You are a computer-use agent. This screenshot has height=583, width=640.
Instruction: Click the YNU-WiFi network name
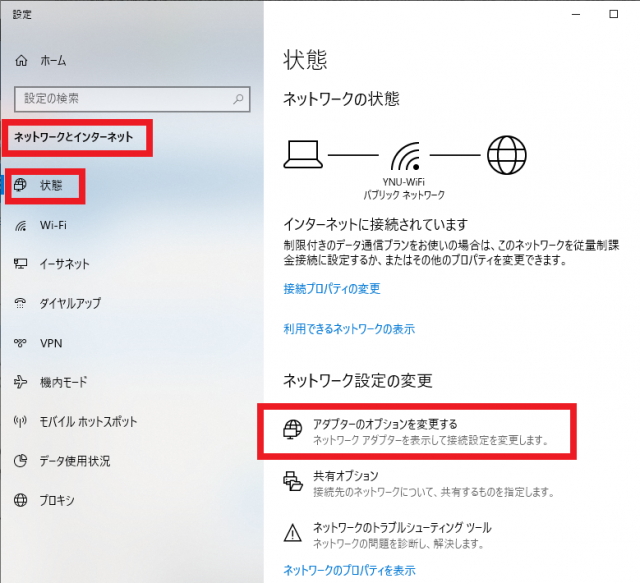click(x=403, y=182)
